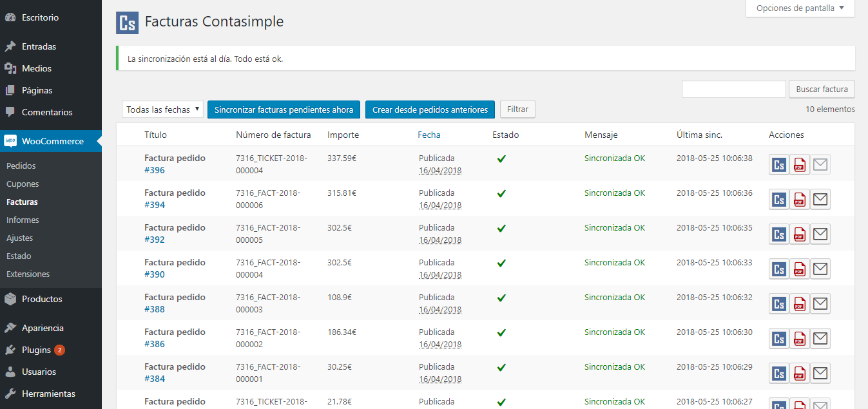The width and height of the screenshot is (868, 409).
Task: Open Pedidos in WooCommerce submenu
Action: click(21, 166)
